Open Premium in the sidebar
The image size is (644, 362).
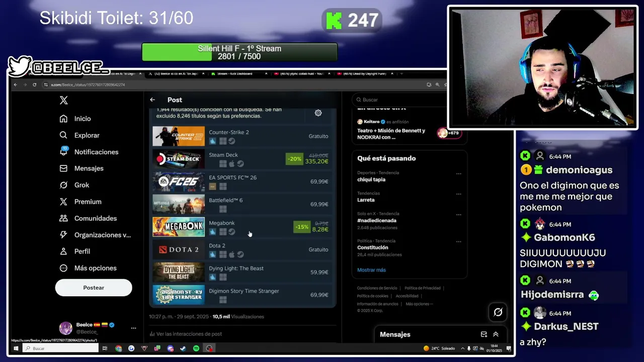80,202
